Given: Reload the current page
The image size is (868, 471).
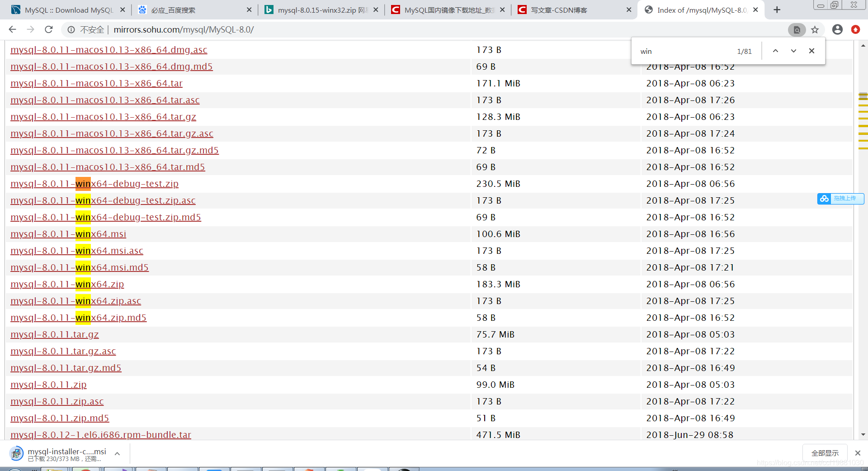Looking at the screenshot, I should (49, 29).
